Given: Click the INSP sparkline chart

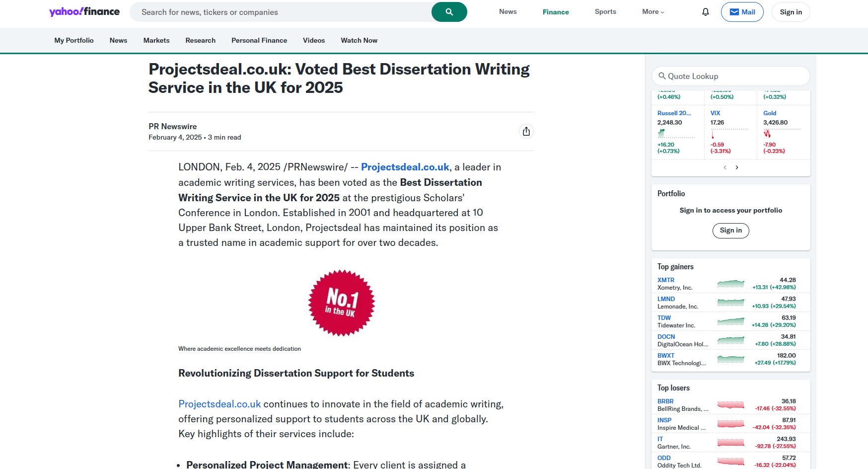Looking at the screenshot, I should click(731, 424).
